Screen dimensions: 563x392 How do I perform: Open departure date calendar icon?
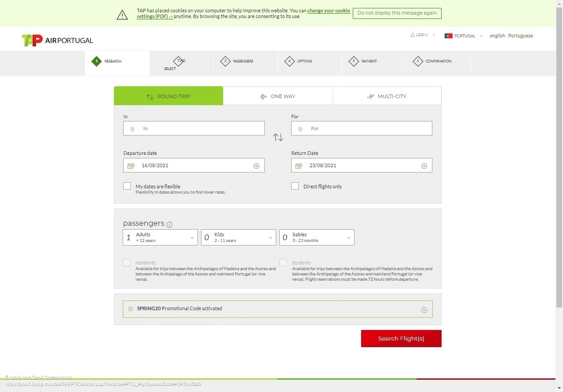click(131, 166)
